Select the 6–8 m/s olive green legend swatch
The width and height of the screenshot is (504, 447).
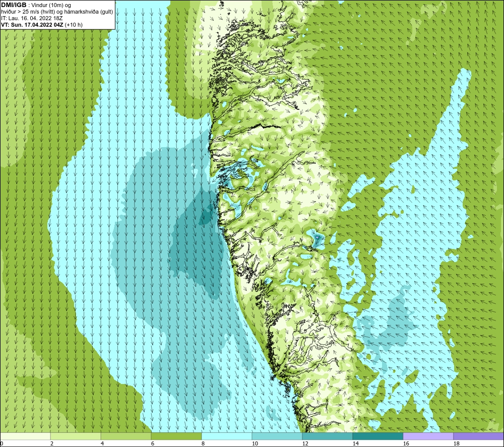tap(176, 436)
